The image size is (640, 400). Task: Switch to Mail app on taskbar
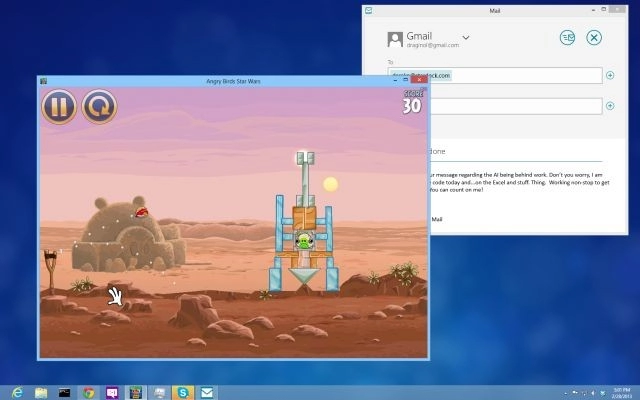pos(207,393)
